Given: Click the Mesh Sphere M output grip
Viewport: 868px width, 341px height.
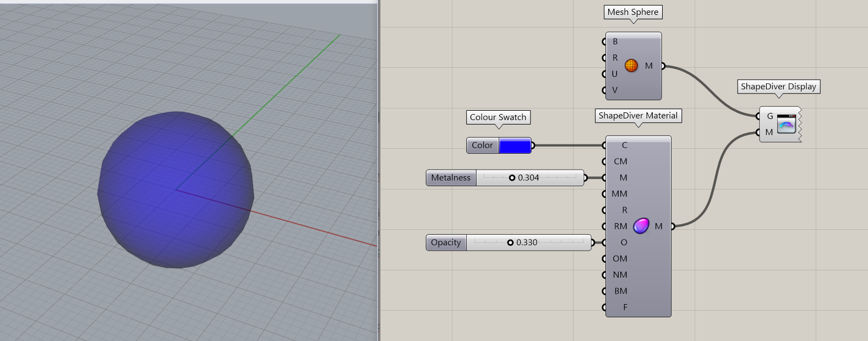Looking at the screenshot, I should click(x=663, y=66).
